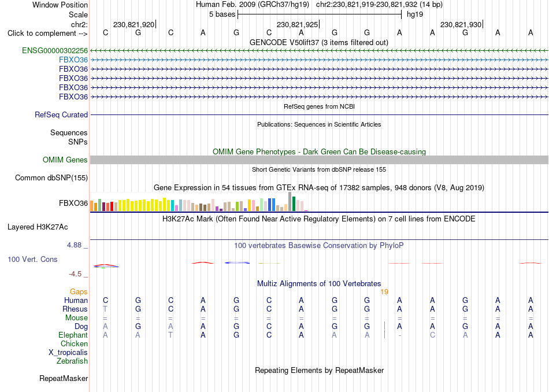Click the 5 bases scale bar
Image resolution: width=549 pixels, height=392 pixels.
pyautogui.click(x=320, y=14)
